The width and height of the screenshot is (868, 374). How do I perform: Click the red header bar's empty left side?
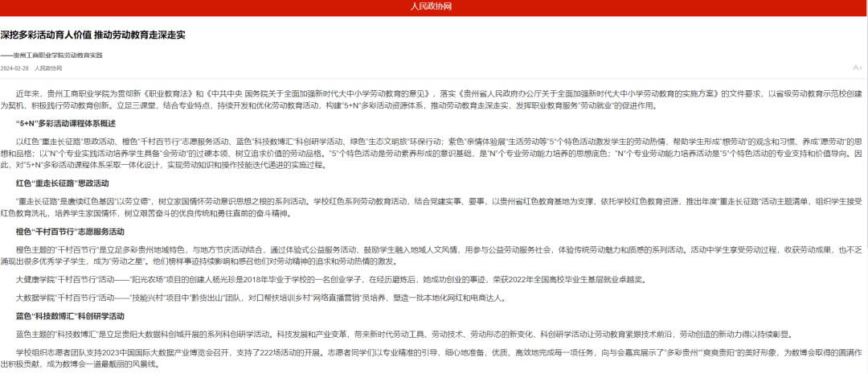121,7
